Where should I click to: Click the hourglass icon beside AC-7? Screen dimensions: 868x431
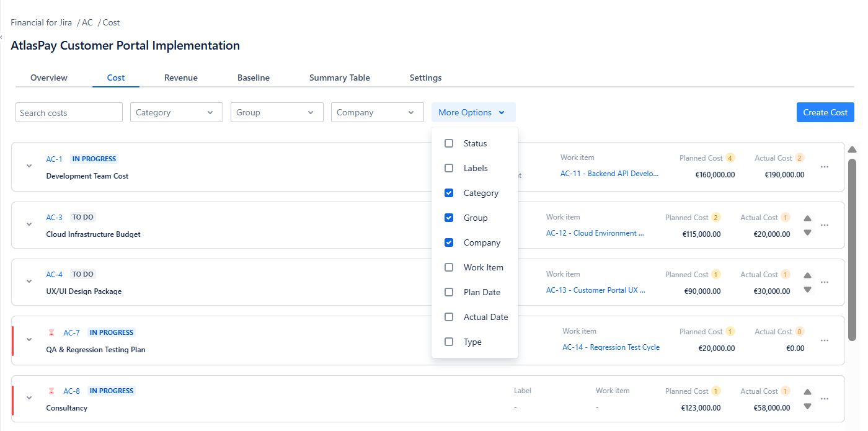[x=51, y=333]
